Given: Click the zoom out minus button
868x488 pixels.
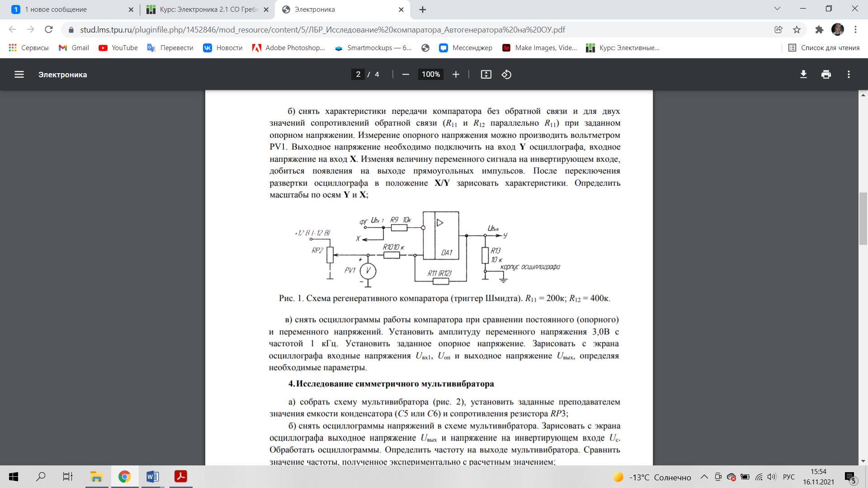Looking at the screenshot, I should (x=406, y=75).
